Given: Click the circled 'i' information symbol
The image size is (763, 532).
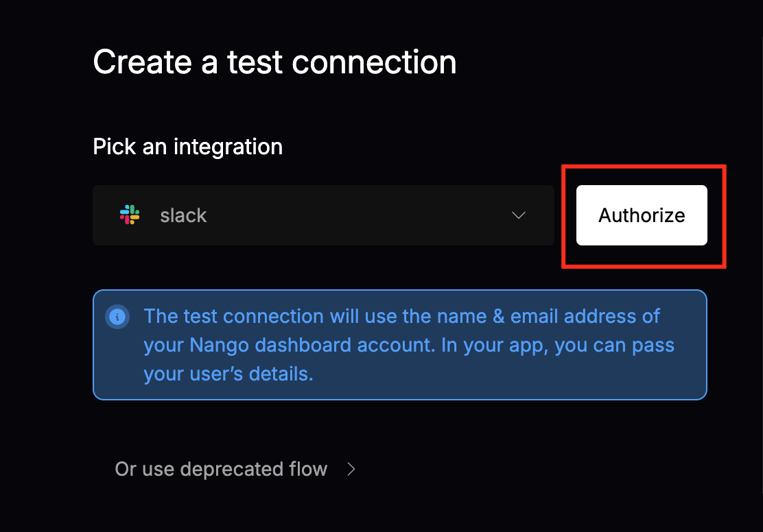Looking at the screenshot, I should coord(117,316).
